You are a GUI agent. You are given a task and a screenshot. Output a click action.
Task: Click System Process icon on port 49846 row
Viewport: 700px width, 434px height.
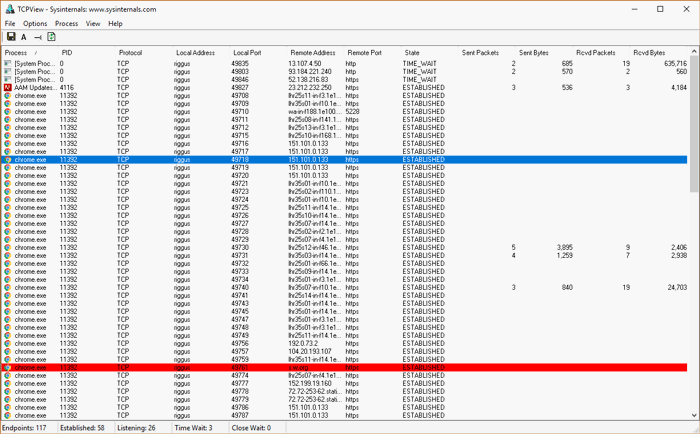click(8, 79)
